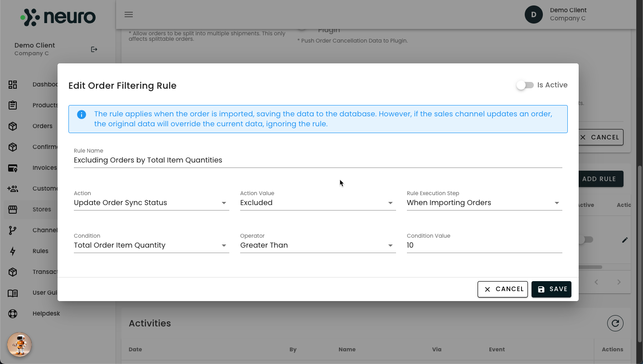643x364 pixels.
Task: Click Demo Client account name in header
Action: pyautogui.click(x=568, y=10)
